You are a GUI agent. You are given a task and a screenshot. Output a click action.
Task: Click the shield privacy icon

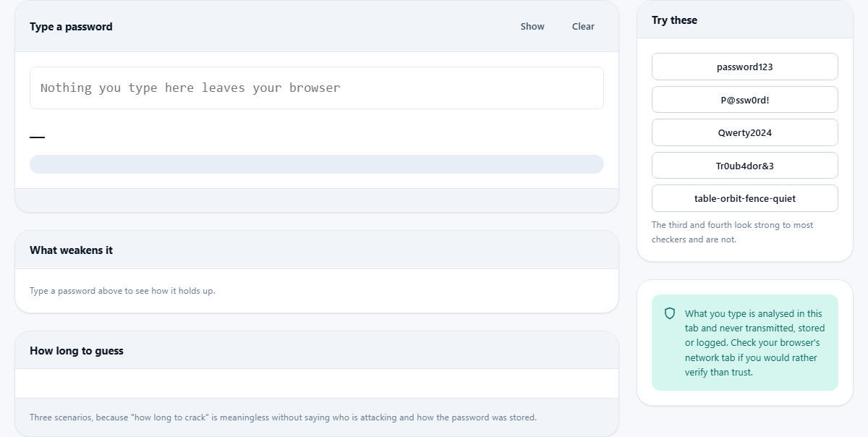(670, 313)
